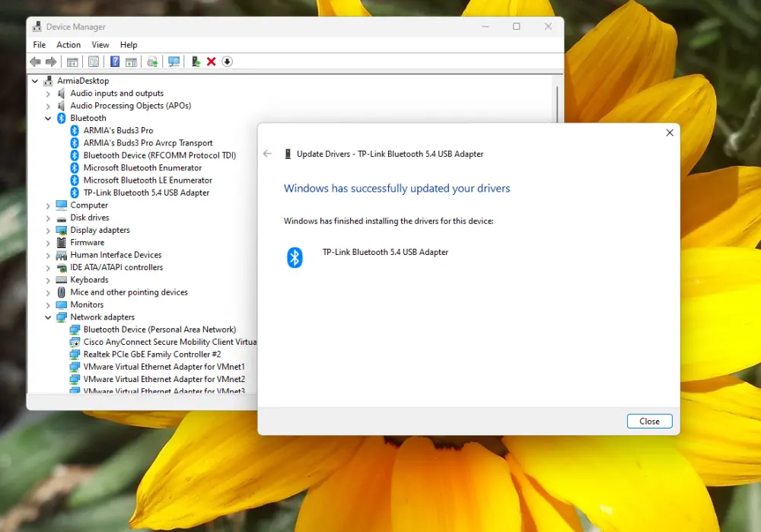Open the Action menu
The image size is (761, 532).
68,45
